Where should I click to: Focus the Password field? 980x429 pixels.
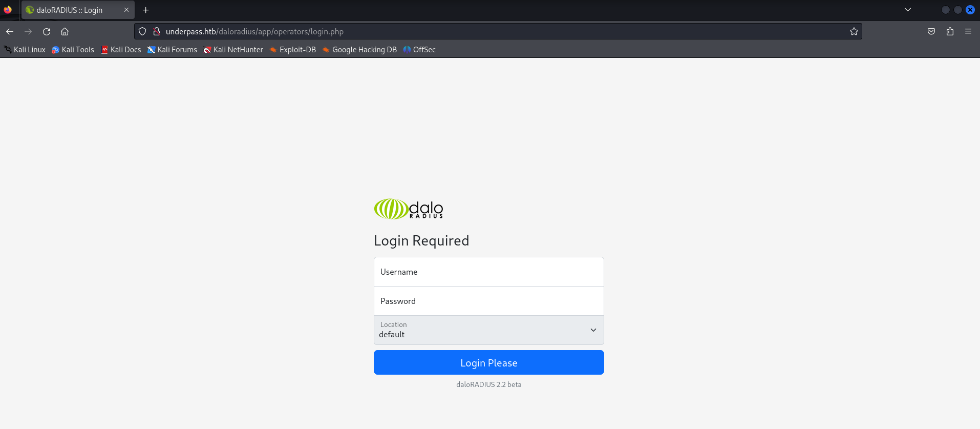(x=489, y=301)
